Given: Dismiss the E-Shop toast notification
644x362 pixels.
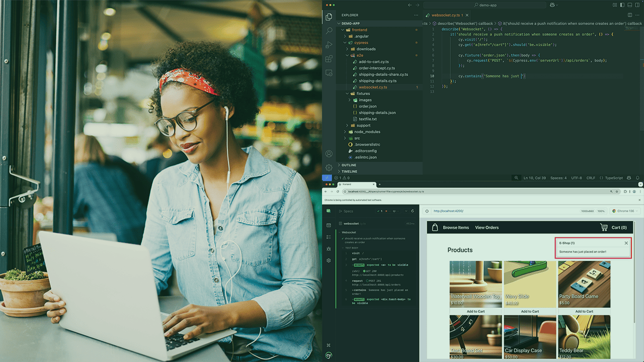Looking at the screenshot, I should (626, 243).
